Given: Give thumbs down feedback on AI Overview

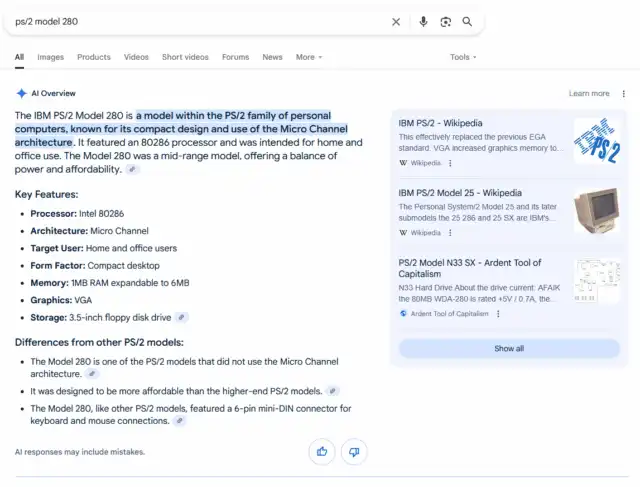Looking at the screenshot, I should click(x=354, y=451).
